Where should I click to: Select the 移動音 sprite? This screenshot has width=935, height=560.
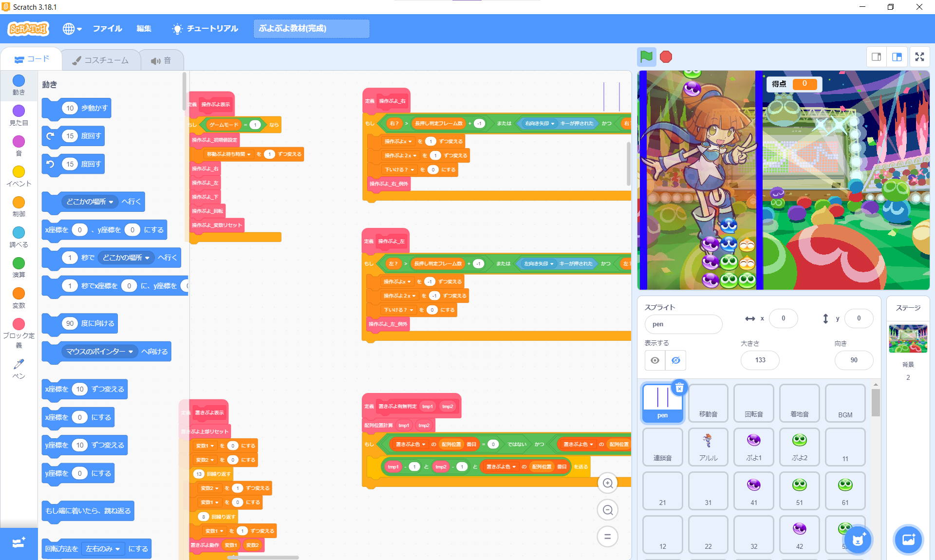[708, 403]
